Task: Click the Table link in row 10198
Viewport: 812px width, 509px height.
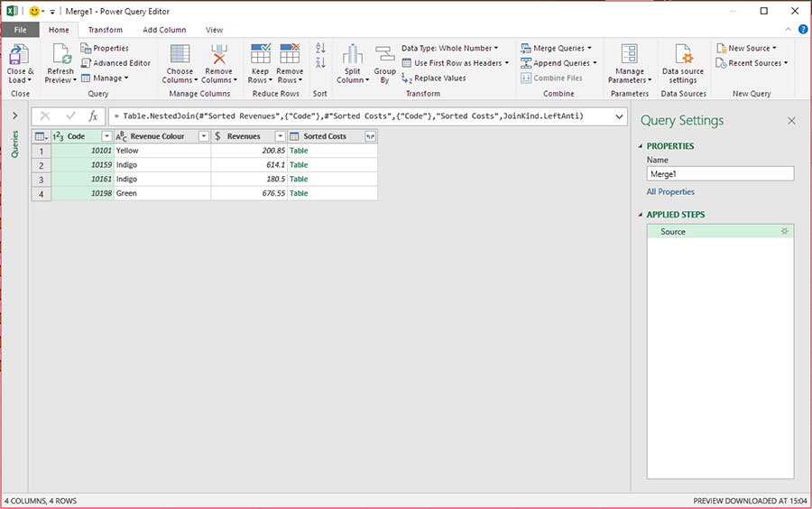Action: point(299,193)
